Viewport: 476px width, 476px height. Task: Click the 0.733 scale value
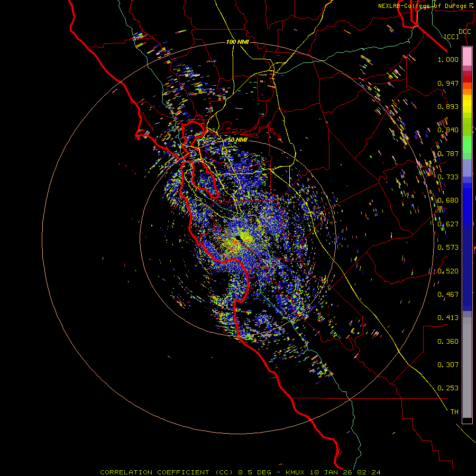pos(448,177)
